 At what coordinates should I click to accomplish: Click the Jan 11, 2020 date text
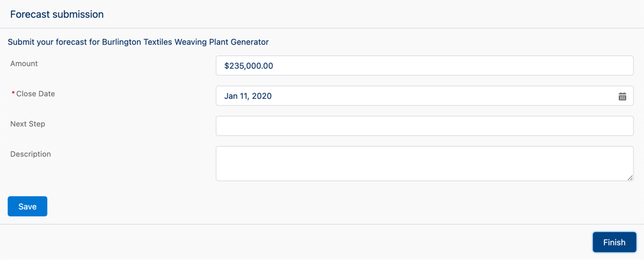(x=248, y=96)
